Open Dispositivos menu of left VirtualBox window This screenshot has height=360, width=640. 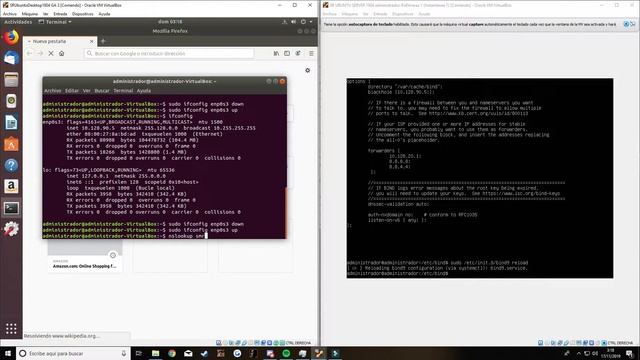(82, 14)
